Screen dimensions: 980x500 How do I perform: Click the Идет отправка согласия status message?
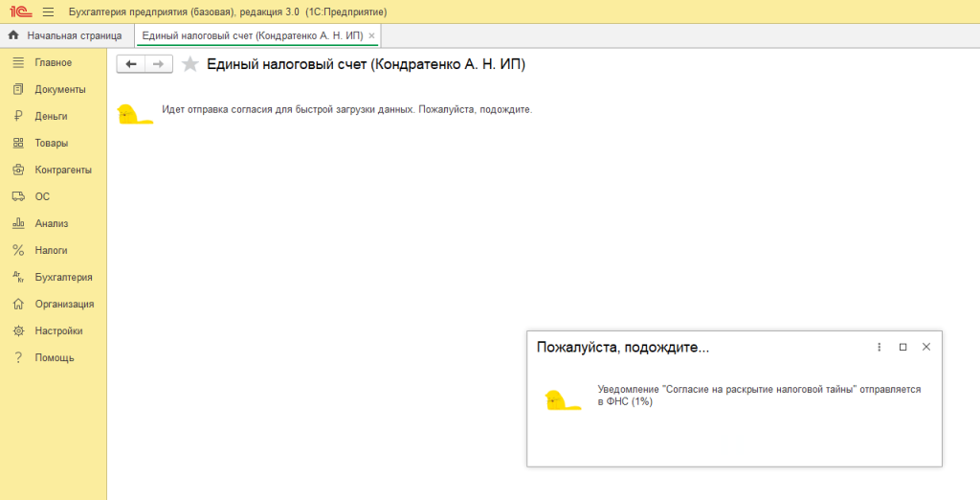coord(346,109)
